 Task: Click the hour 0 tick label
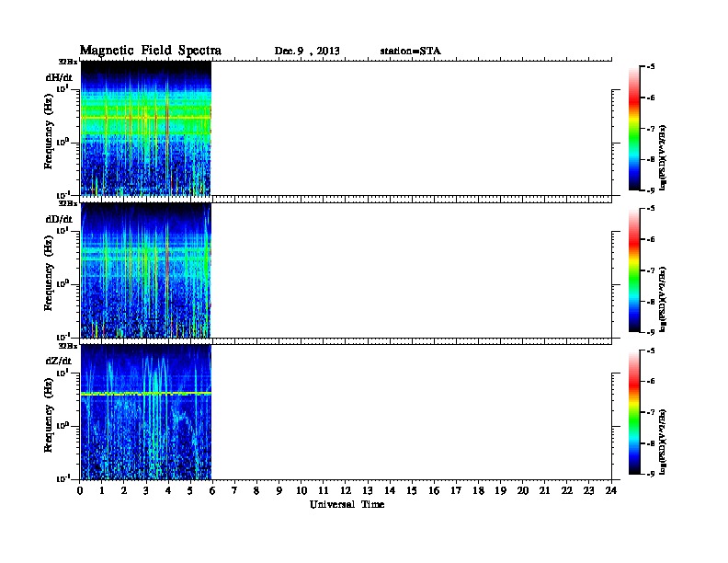(x=80, y=491)
